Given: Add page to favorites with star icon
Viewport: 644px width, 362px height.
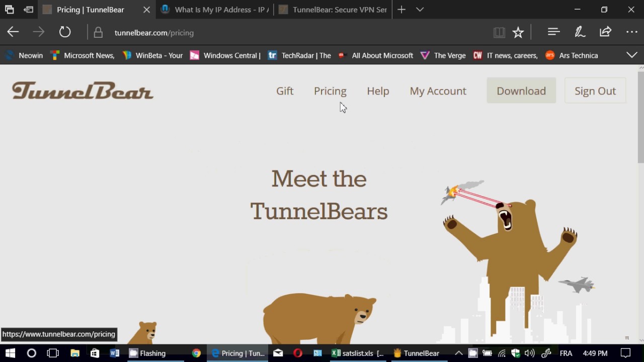Looking at the screenshot, I should [x=518, y=33].
